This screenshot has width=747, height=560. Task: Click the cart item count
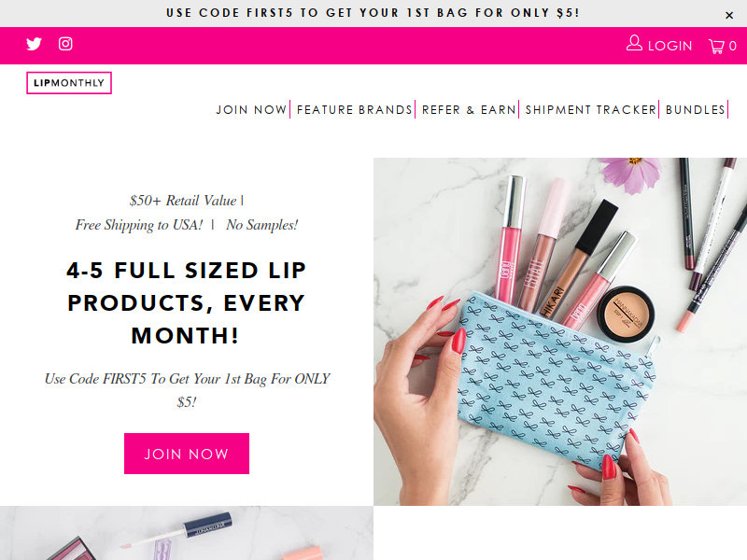pyautogui.click(x=733, y=46)
